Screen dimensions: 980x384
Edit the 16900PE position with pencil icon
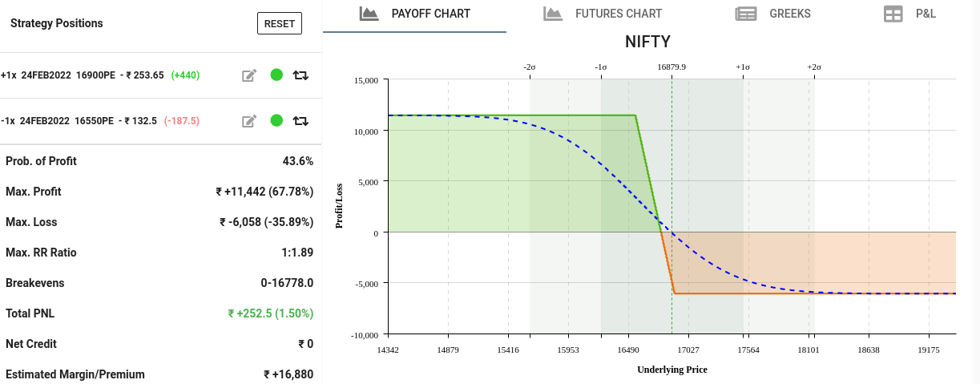point(249,75)
